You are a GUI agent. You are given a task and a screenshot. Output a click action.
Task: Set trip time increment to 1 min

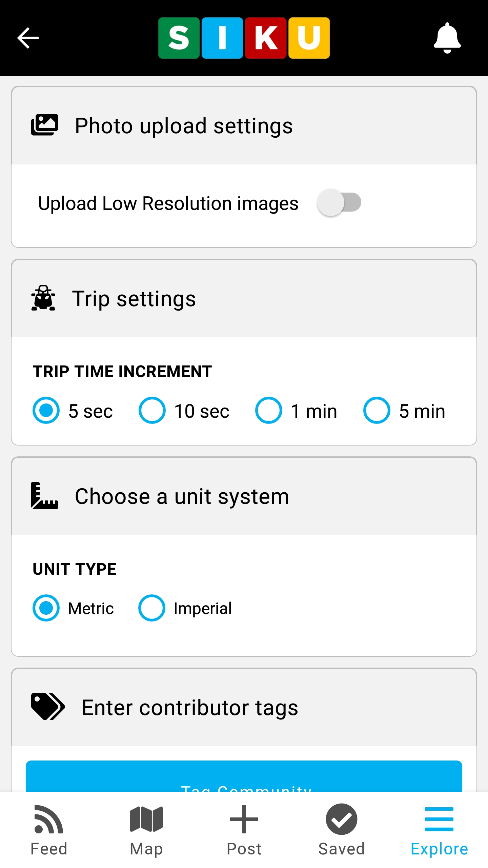(269, 410)
